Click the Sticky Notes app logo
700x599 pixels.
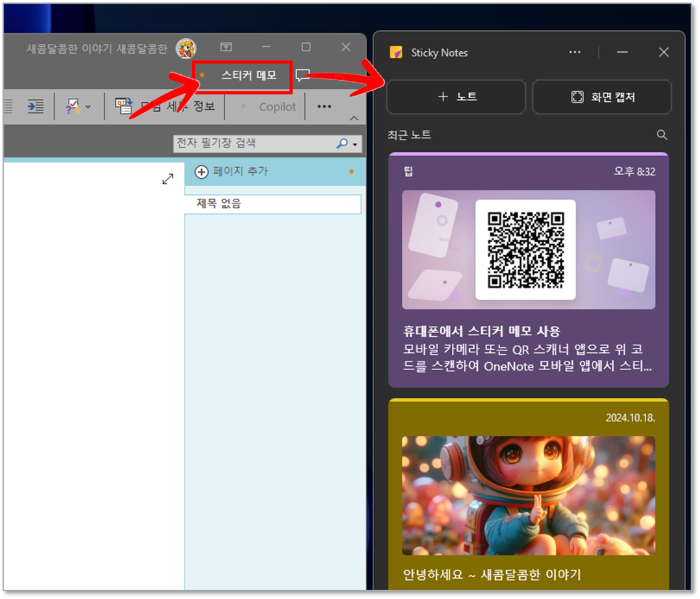(x=396, y=52)
